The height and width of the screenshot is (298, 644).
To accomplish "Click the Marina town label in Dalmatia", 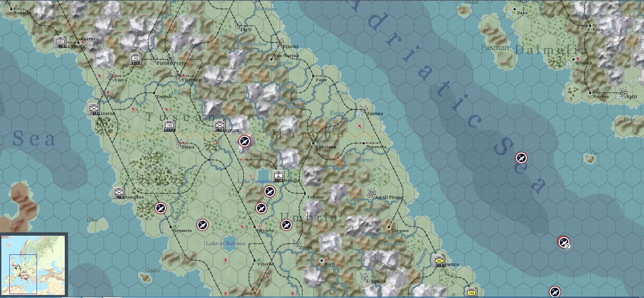I will (x=601, y=97).
